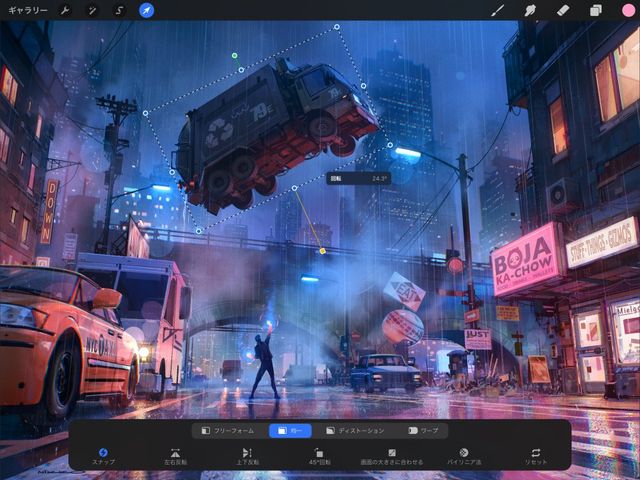This screenshot has width=640, height=480.
Task: Switch to フリーフォーム transform mode
Action: (228, 431)
